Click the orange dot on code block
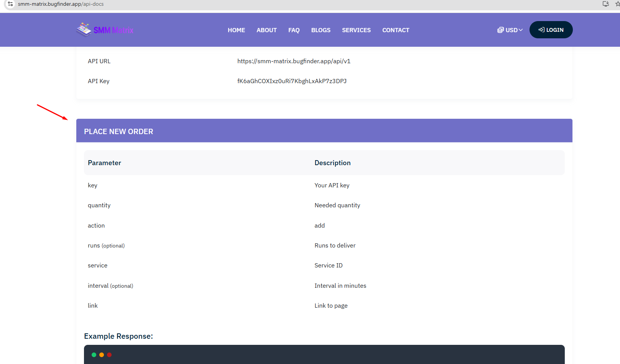Screen dimensions: 620x364 pos(102,355)
